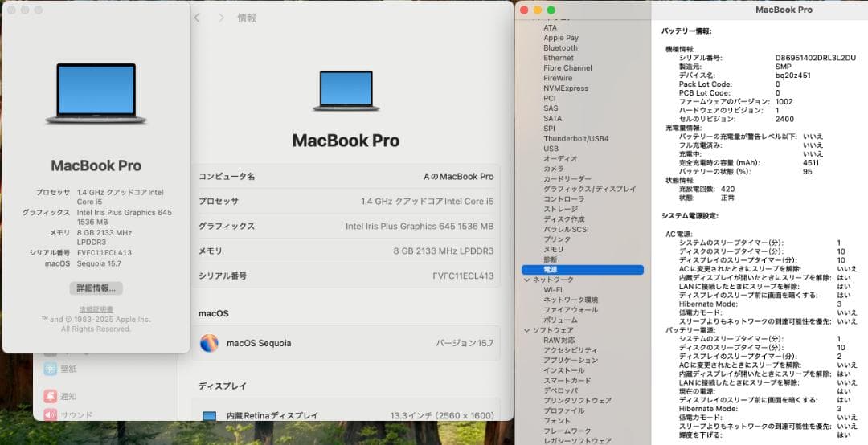Select Ethernet in hardware list
The width and height of the screenshot is (868, 445).
click(x=559, y=58)
